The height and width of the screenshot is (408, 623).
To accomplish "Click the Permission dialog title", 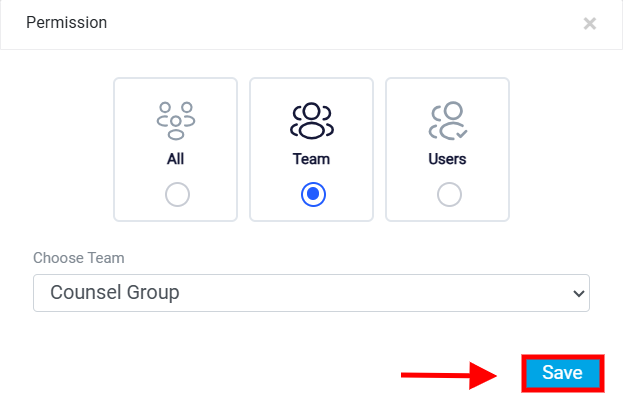I will tap(67, 23).
